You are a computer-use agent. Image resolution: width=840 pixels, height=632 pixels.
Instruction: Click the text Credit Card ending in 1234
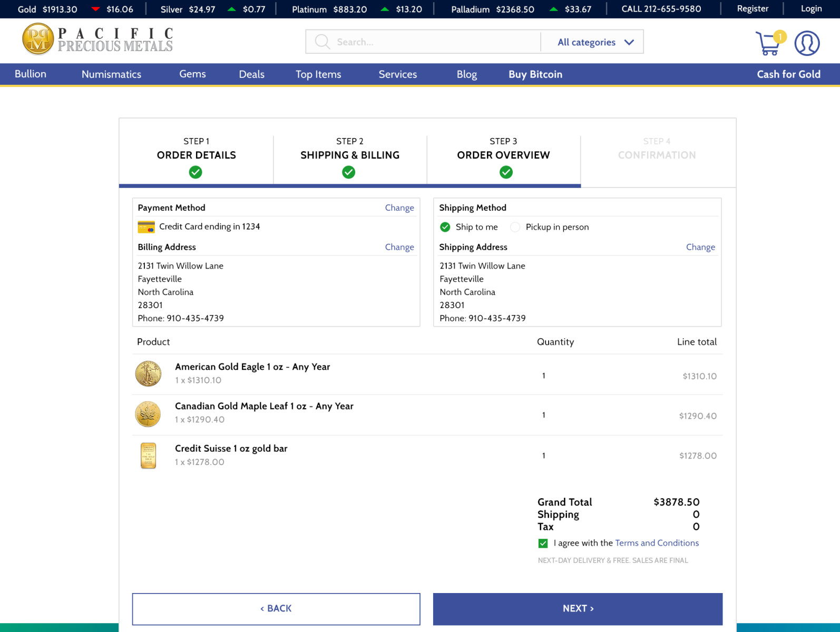click(209, 227)
